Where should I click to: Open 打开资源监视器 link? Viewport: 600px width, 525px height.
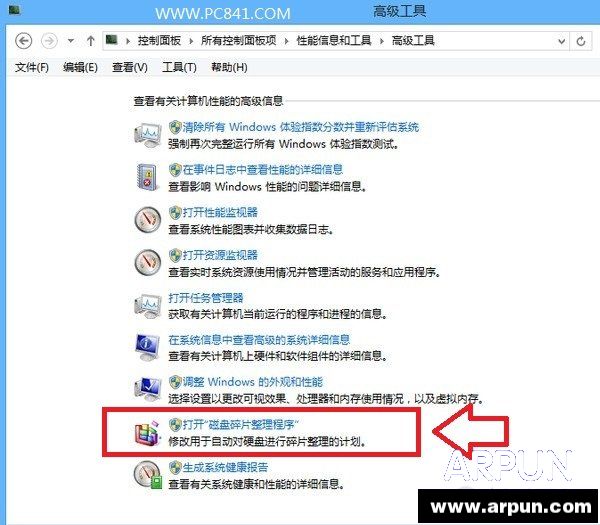point(220,255)
